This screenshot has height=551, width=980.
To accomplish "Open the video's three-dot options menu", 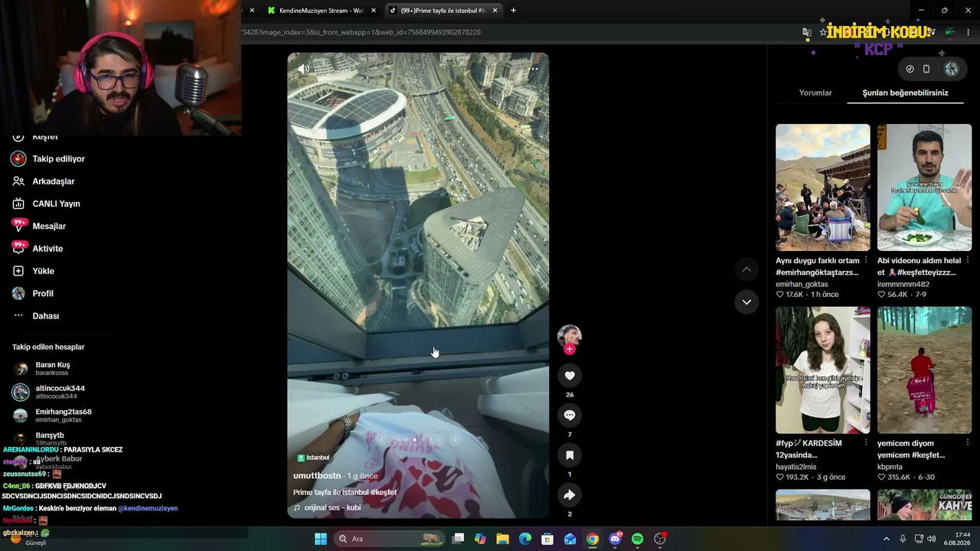I will pyautogui.click(x=534, y=68).
